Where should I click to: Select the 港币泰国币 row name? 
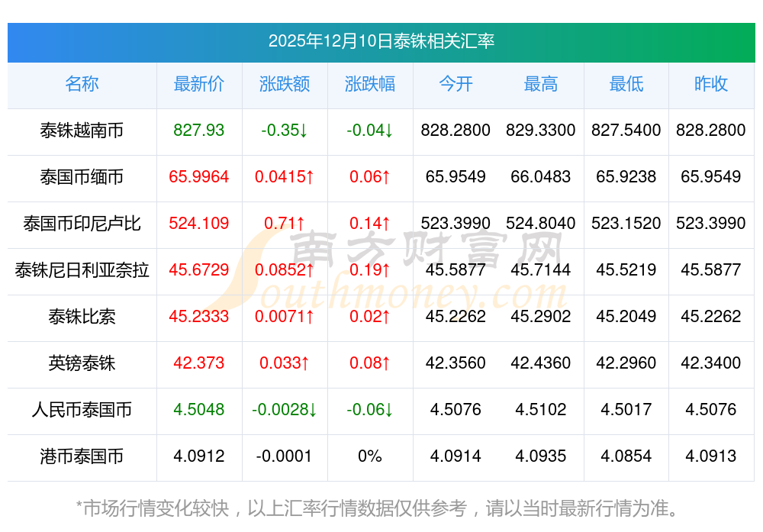click(82, 456)
